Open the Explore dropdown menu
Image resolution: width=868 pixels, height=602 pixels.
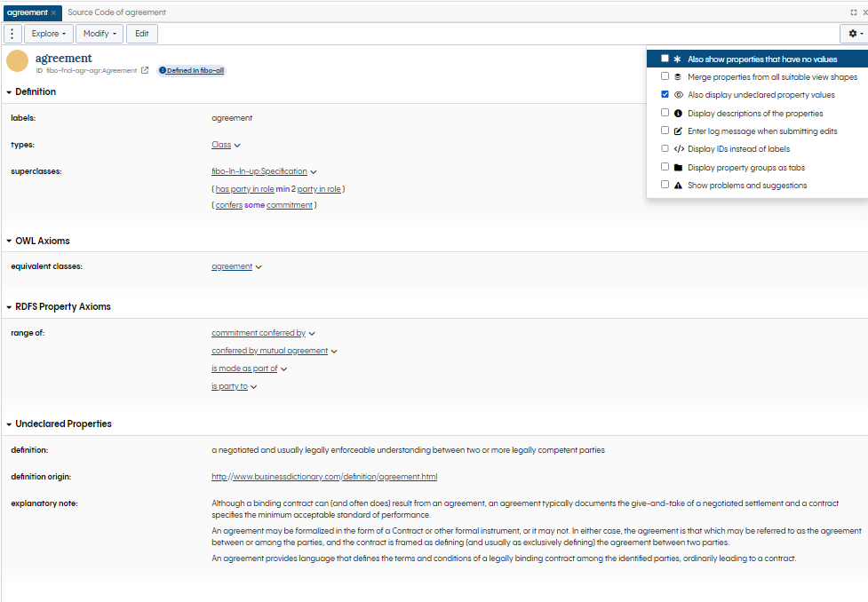(49, 34)
